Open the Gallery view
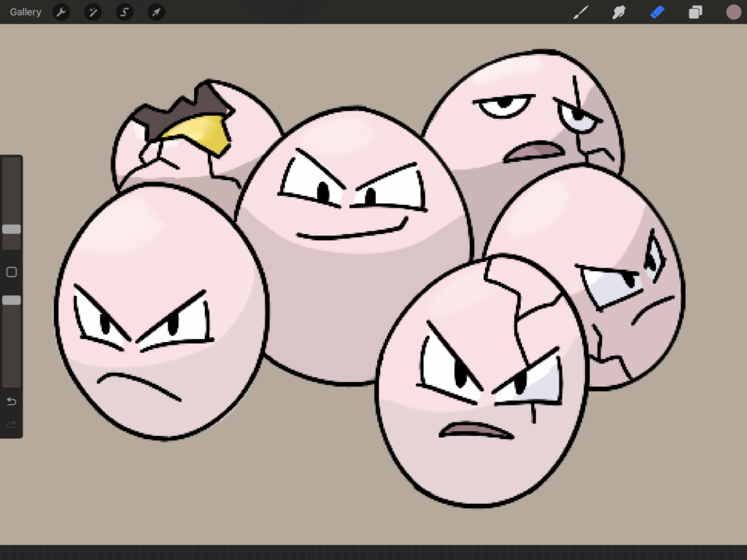The height and width of the screenshot is (560, 747). click(x=26, y=12)
